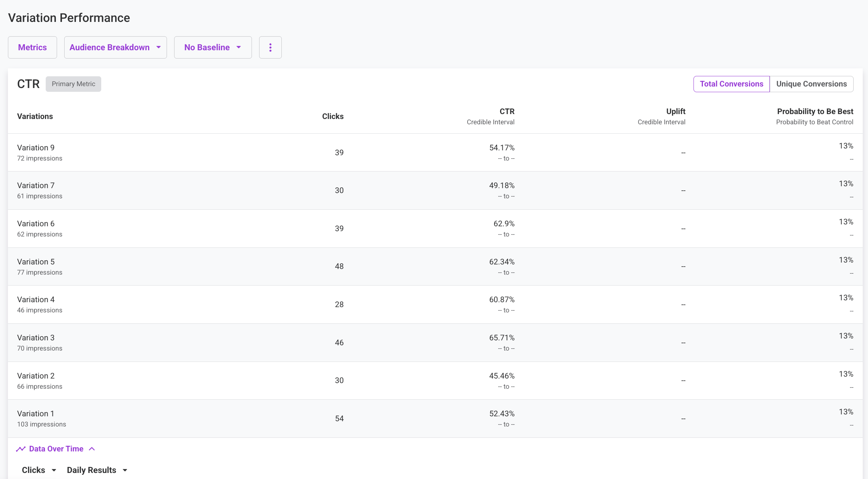This screenshot has height=479, width=868.
Task: Click the Variations column header
Action: point(35,116)
